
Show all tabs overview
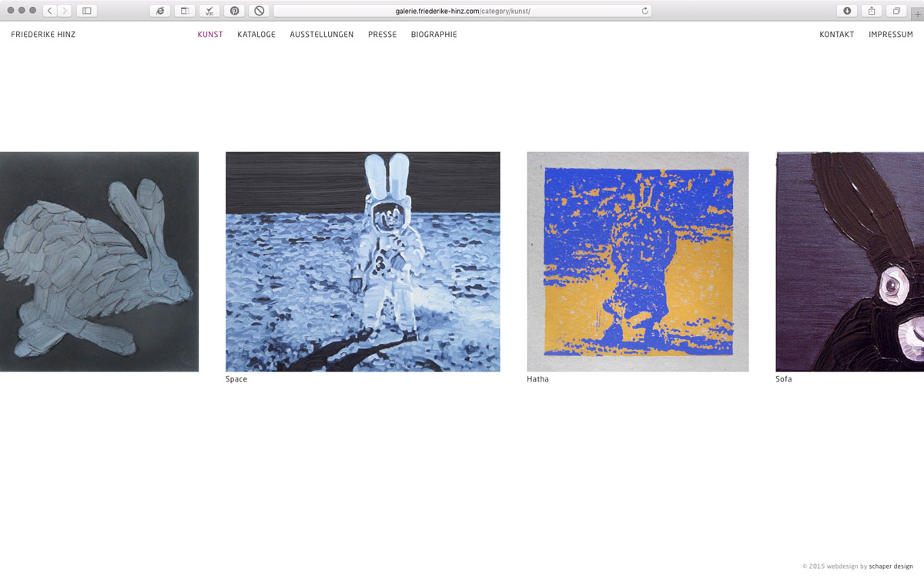coord(896,11)
